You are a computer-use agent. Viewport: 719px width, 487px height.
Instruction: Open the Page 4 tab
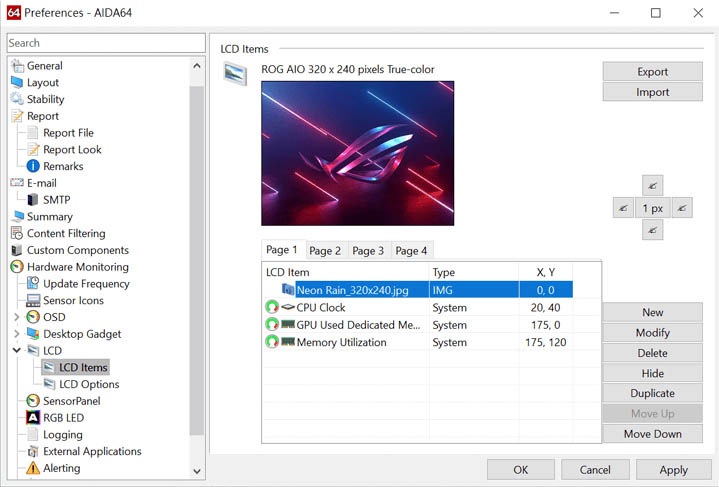(410, 250)
